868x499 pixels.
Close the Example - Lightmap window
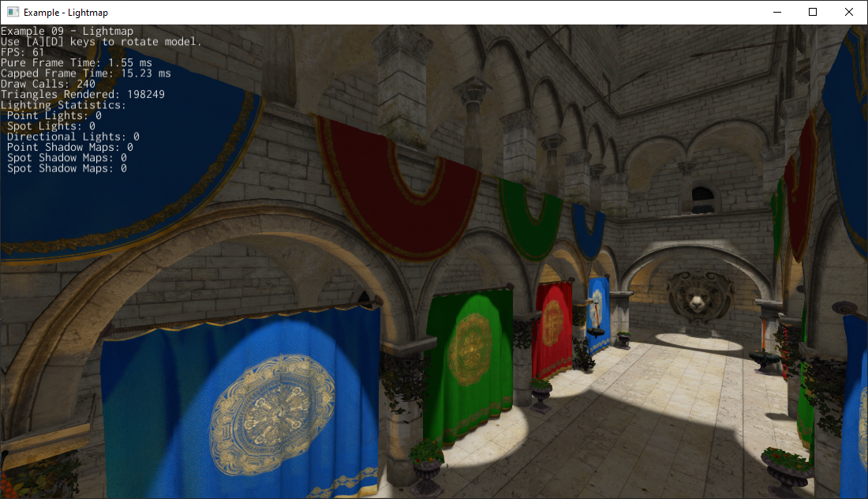pos(849,13)
